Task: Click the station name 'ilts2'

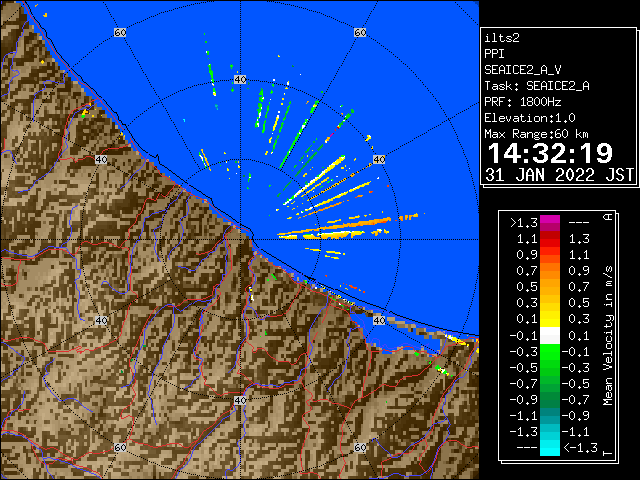Action: 502,38
